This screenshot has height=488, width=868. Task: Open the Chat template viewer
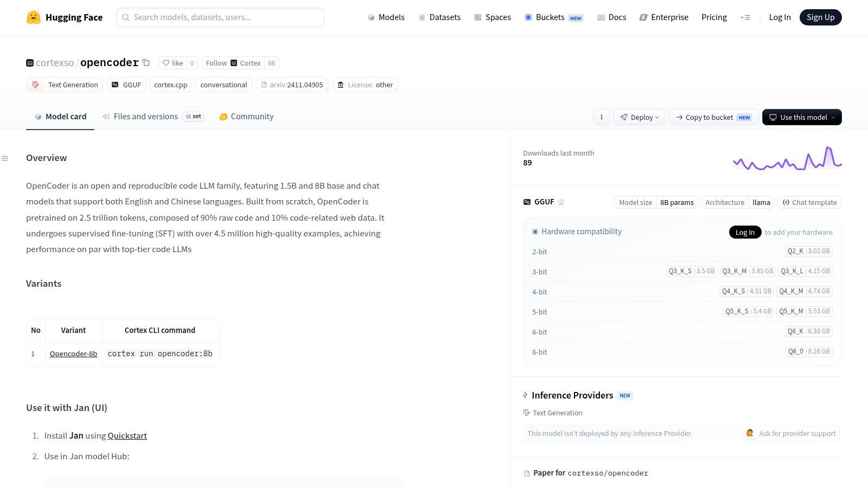coord(809,202)
